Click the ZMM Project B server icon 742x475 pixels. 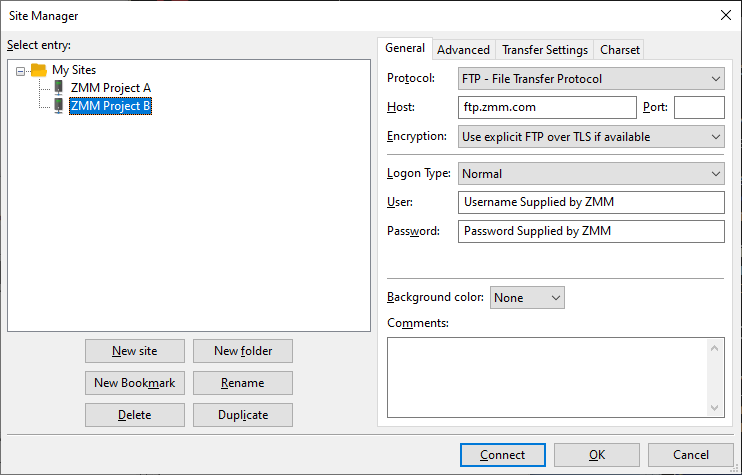coord(59,106)
